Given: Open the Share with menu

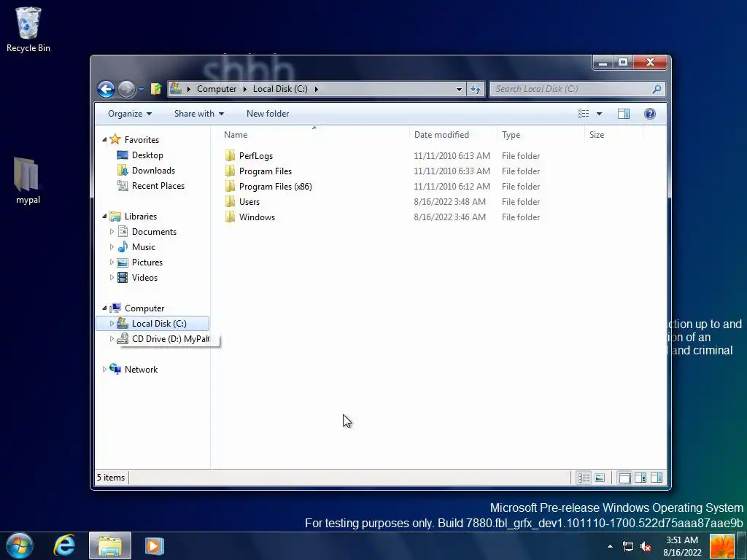Looking at the screenshot, I should [x=198, y=114].
